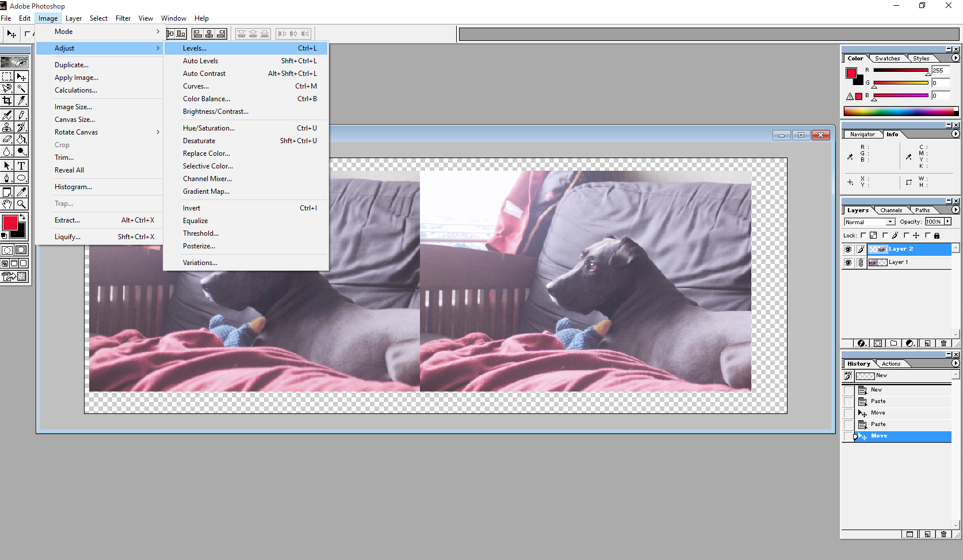Switch to the Swatches tab

[887, 59]
